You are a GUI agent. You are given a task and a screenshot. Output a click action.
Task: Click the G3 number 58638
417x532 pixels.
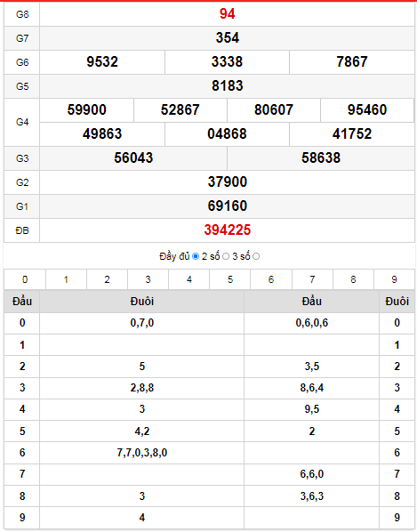pyautogui.click(x=321, y=158)
